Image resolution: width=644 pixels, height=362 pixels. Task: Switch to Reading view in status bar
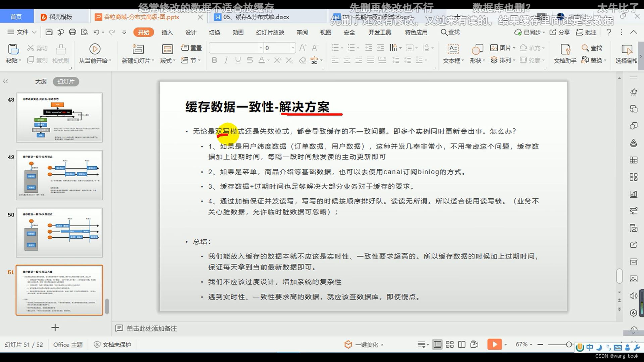462,345
